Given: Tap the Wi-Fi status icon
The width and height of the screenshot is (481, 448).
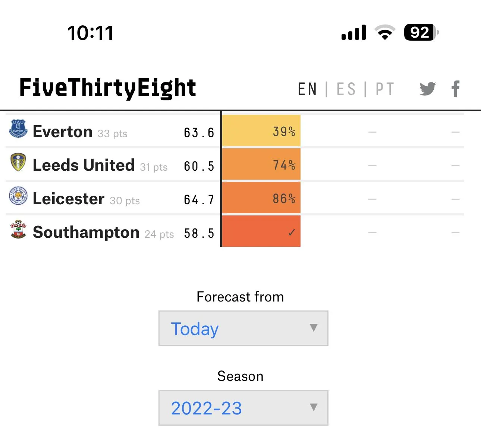Looking at the screenshot, I should click(x=385, y=32).
